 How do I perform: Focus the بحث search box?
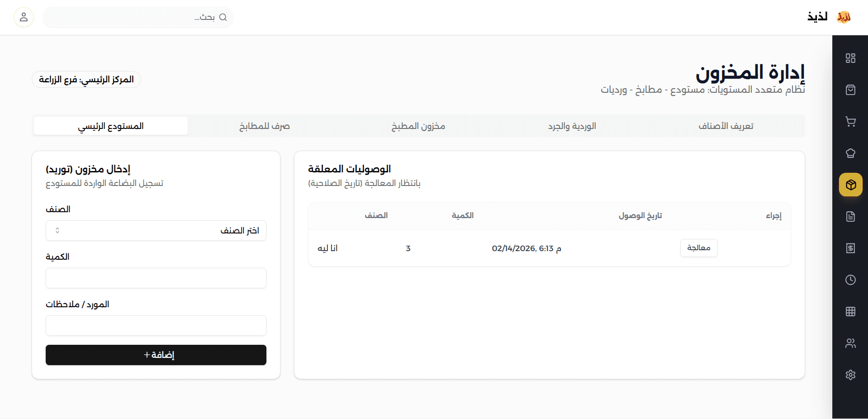tap(136, 17)
